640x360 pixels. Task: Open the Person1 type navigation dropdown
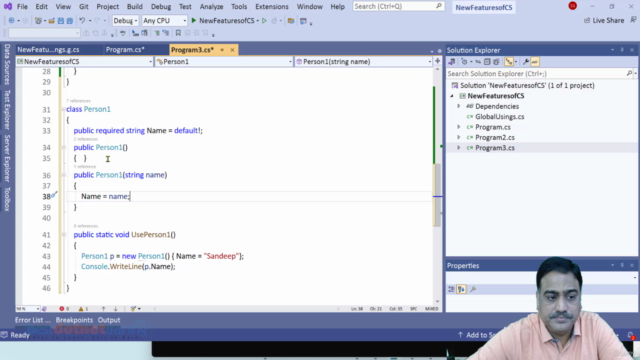tap(224, 62)
